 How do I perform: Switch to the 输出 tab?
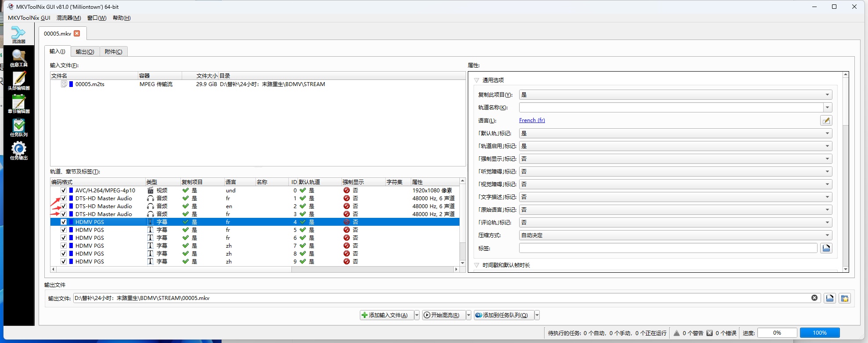coord(85,51)
